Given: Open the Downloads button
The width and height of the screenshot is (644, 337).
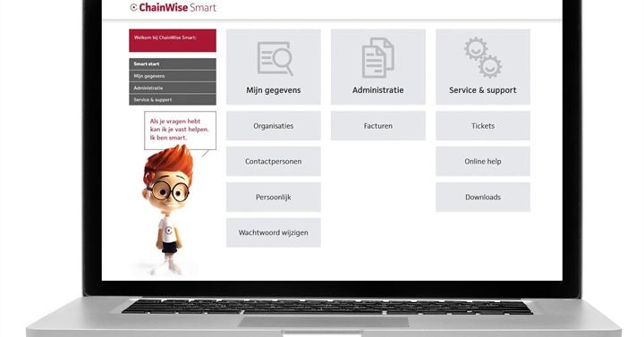Looking at the screenshot, I should 483,197.
